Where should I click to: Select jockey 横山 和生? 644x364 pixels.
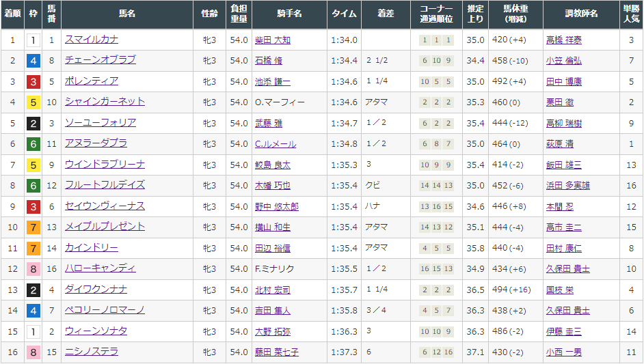273,227
